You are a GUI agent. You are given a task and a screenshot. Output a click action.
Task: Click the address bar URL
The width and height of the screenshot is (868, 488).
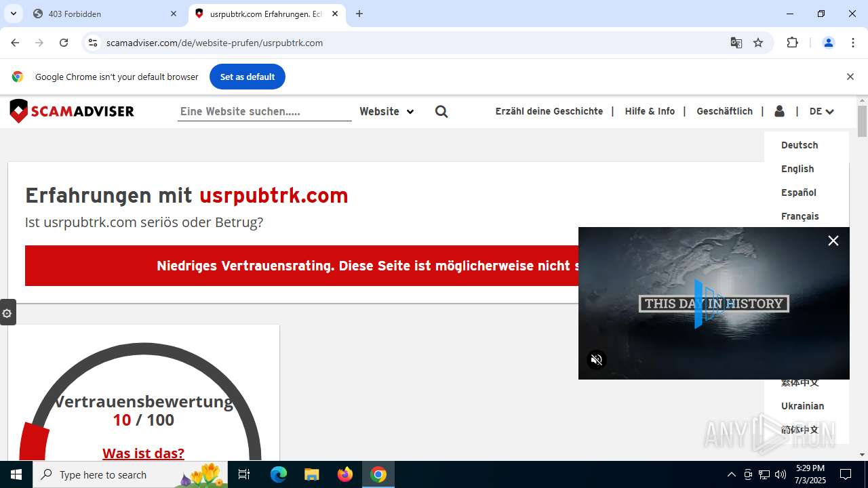(x=214, y=43)
